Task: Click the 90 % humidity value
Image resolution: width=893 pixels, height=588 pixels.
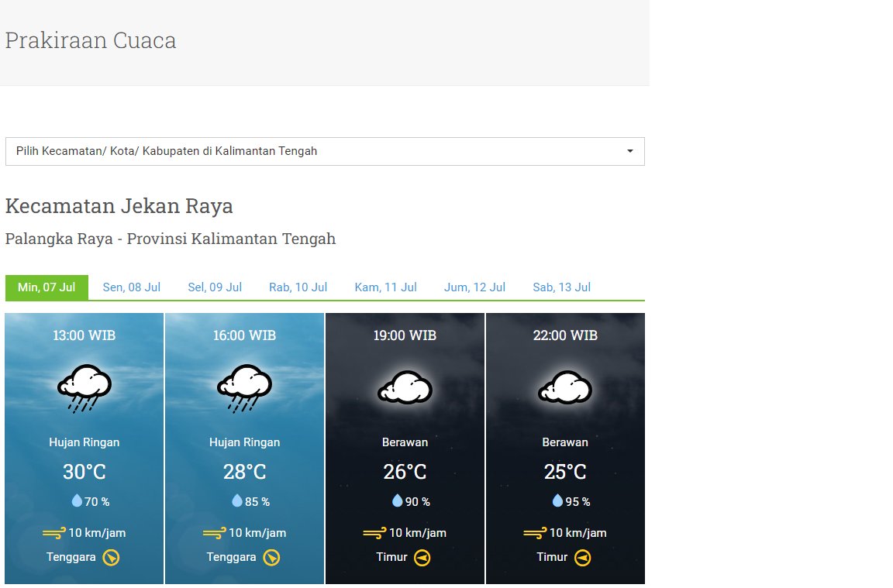Action: click(418, 502)
